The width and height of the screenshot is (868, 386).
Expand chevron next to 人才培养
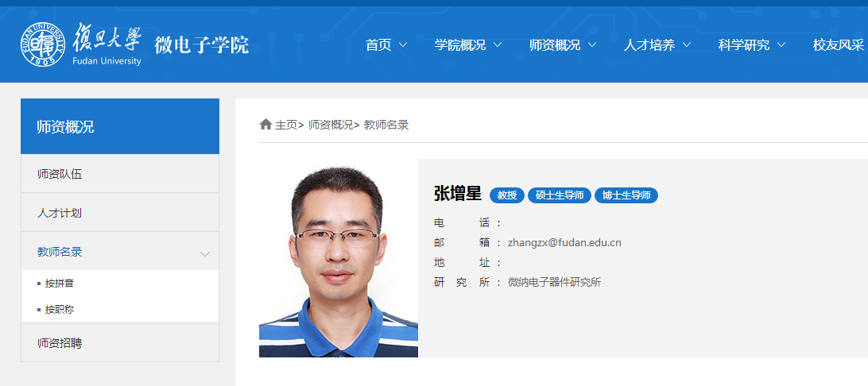[687, 44]
